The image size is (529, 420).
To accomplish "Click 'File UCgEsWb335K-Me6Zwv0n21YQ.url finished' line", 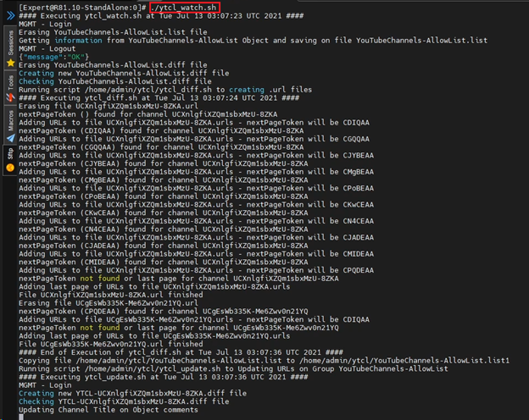I will [111, 345].
